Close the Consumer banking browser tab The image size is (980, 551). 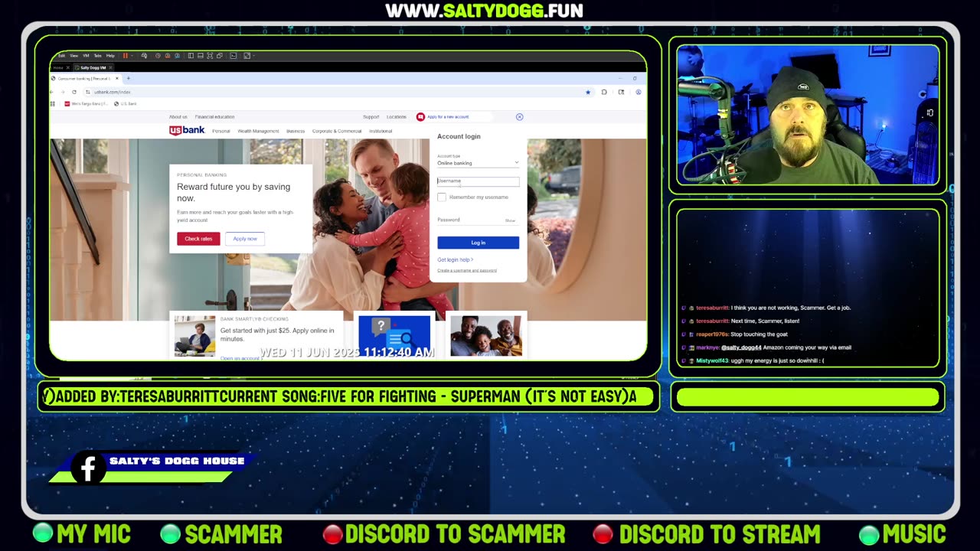pos(117,78)
